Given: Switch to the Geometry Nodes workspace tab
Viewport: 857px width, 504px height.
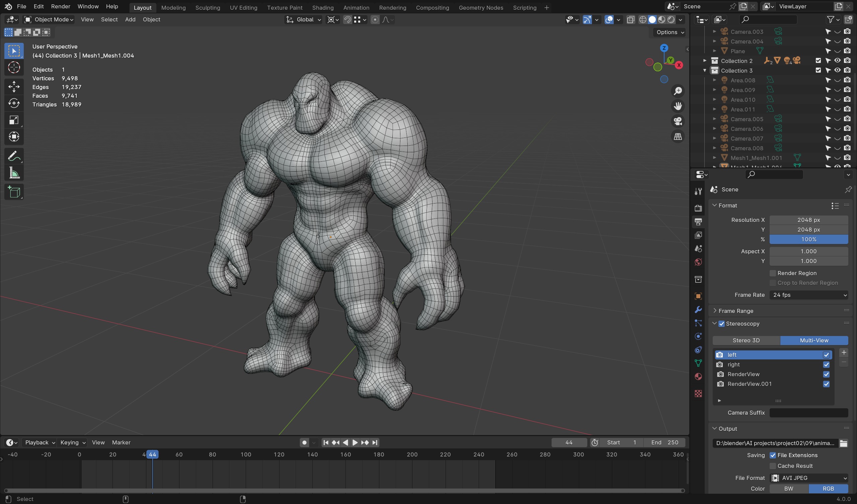Looking at the screenshot, I should point(480,7).
